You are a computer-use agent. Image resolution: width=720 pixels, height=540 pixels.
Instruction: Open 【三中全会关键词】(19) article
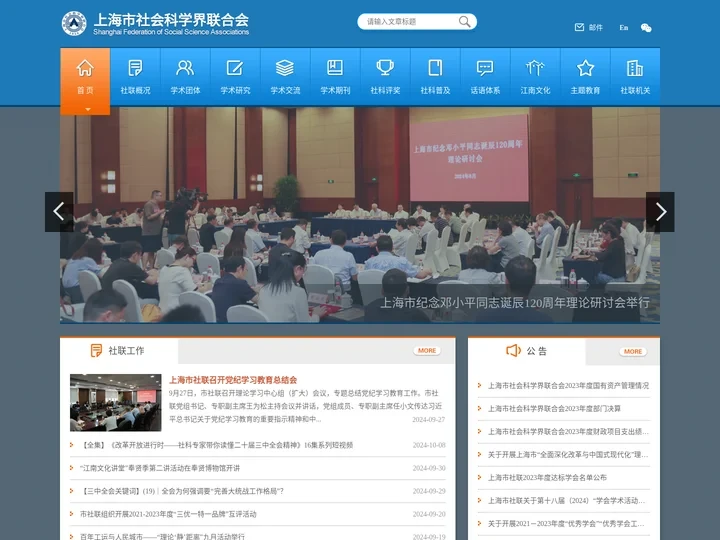point(182,491)
